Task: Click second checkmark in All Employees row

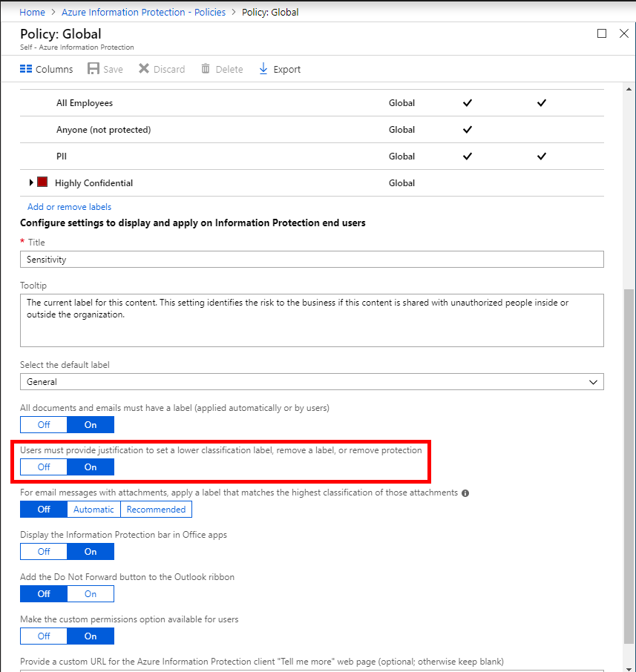Action: coord(542,102)
